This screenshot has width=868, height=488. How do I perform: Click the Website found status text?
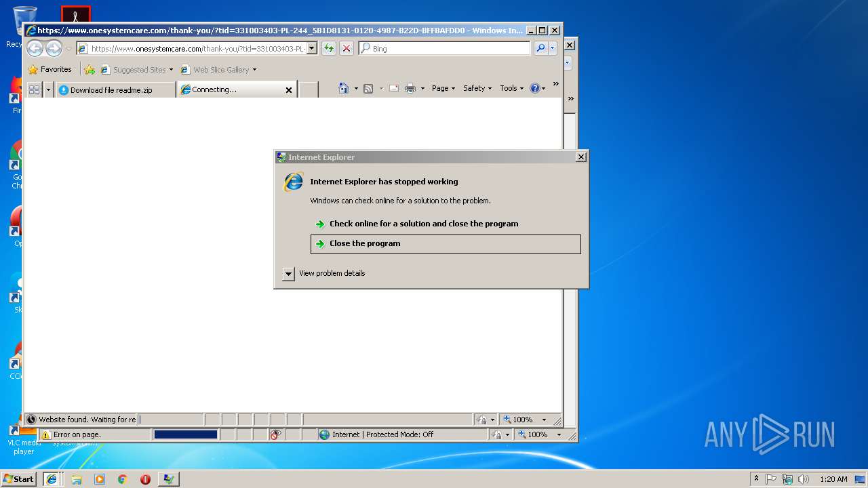coord(87,420)
